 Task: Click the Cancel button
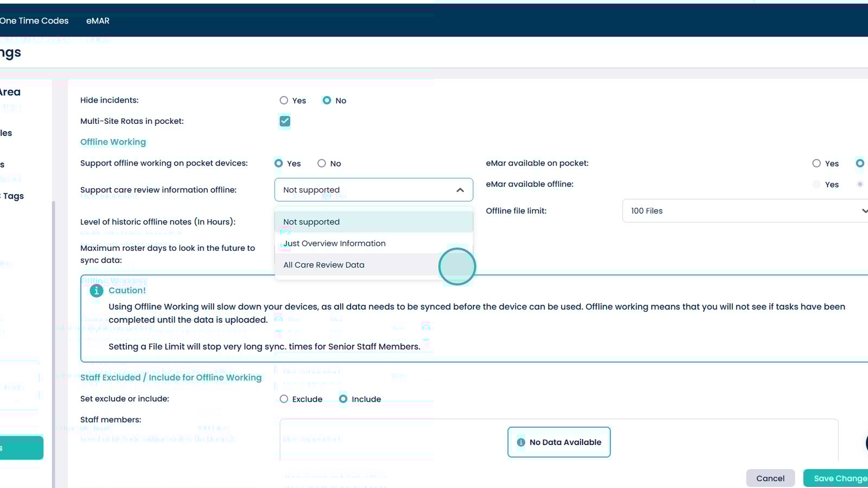770,478
